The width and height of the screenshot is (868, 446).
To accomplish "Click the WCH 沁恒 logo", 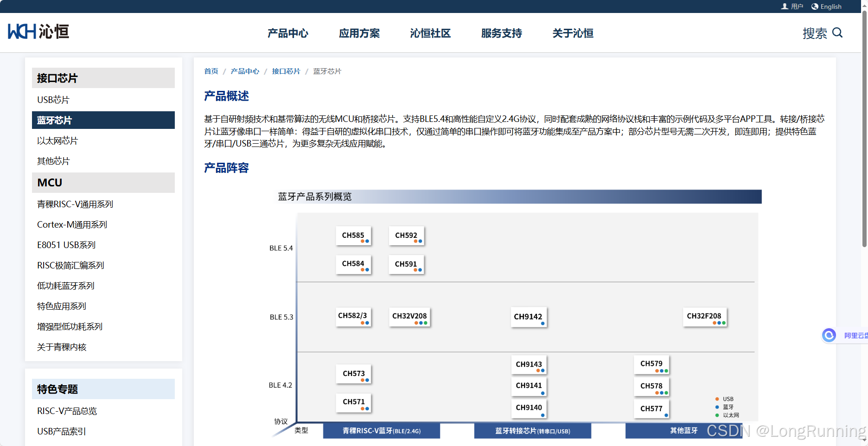I will point(38,32).
